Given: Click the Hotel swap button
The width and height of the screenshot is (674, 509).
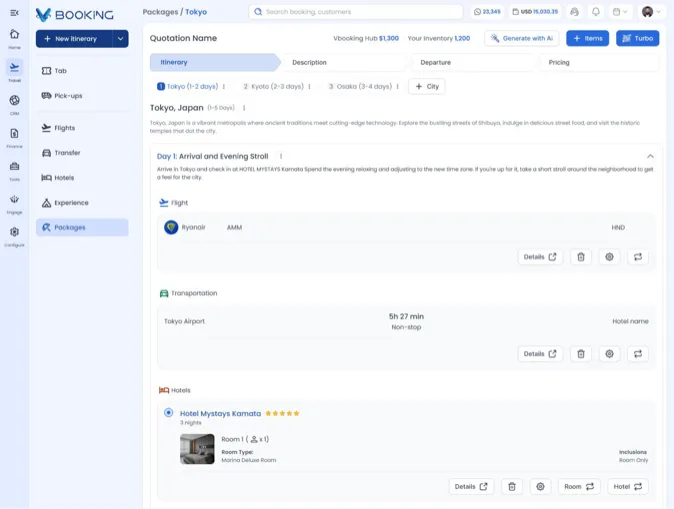Looking at the screenshot, I should (628, 487).
